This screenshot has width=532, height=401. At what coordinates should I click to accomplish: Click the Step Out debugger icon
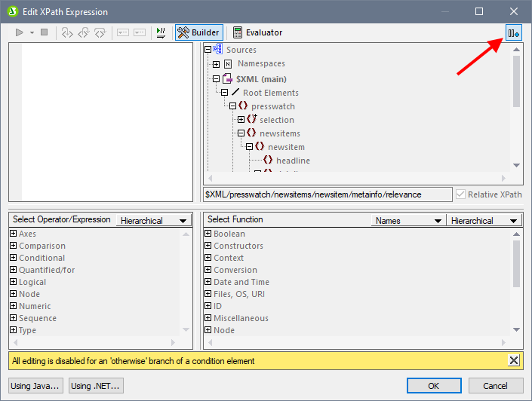click(84, 32)
